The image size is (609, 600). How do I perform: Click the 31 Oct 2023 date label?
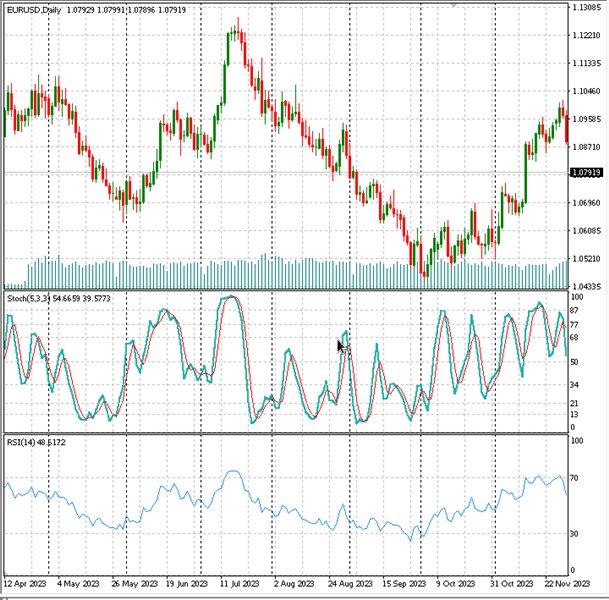coord(512,584)
